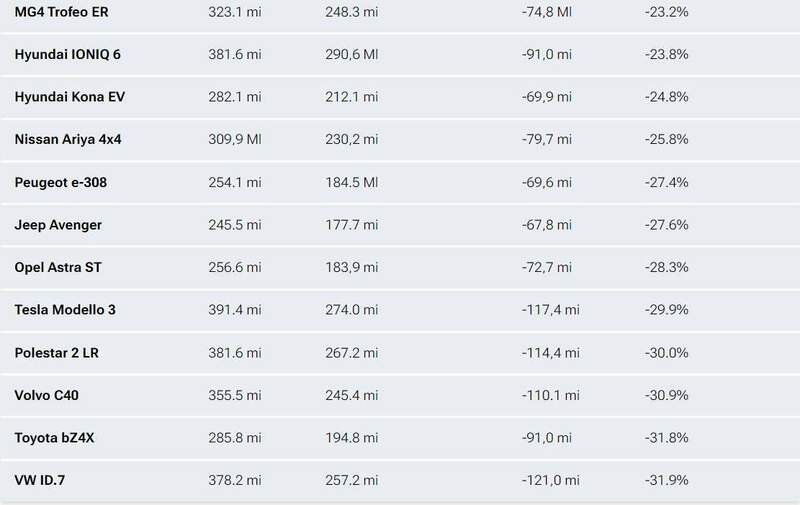Click the 177.7 mi range value
Viewport: 800px width, 505px height.
click(x=354, y=225)
